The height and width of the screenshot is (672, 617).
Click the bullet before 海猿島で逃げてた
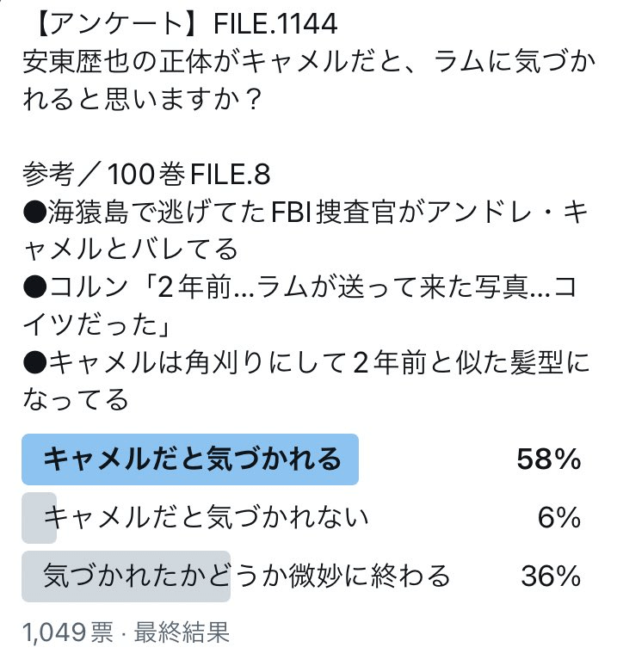pos(34,213)
